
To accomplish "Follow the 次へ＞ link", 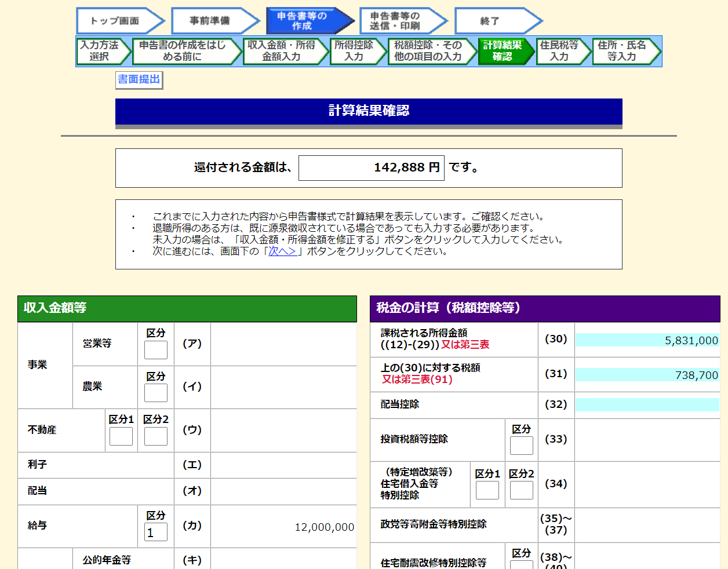I will 282,251.
